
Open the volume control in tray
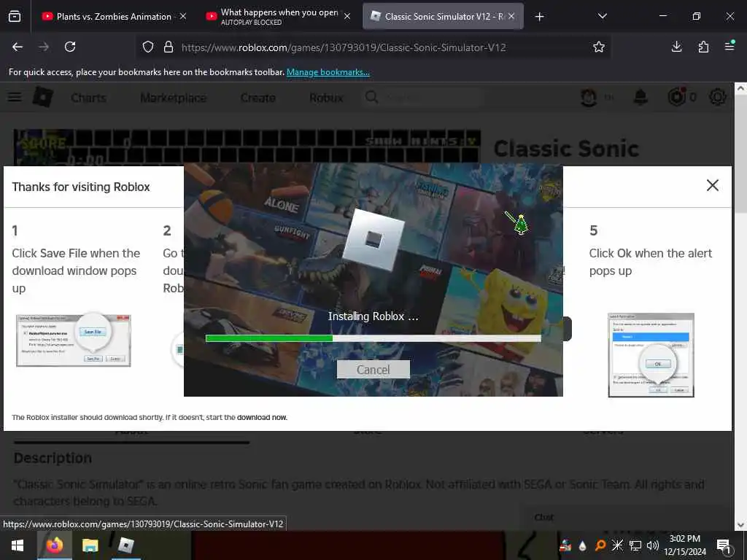pos(652,545)
